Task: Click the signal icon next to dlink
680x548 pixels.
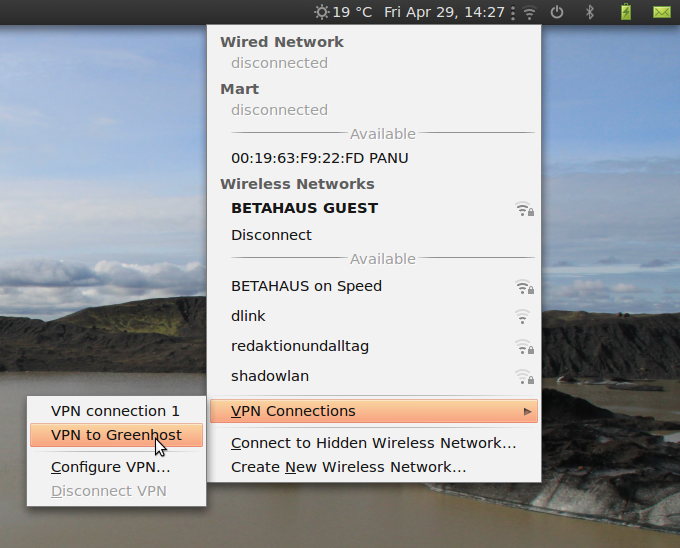Action: (522, 317)
